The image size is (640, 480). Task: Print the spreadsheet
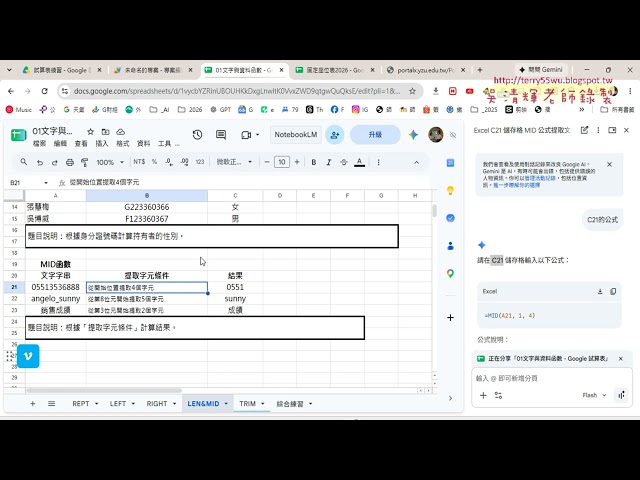click(70, 162)
